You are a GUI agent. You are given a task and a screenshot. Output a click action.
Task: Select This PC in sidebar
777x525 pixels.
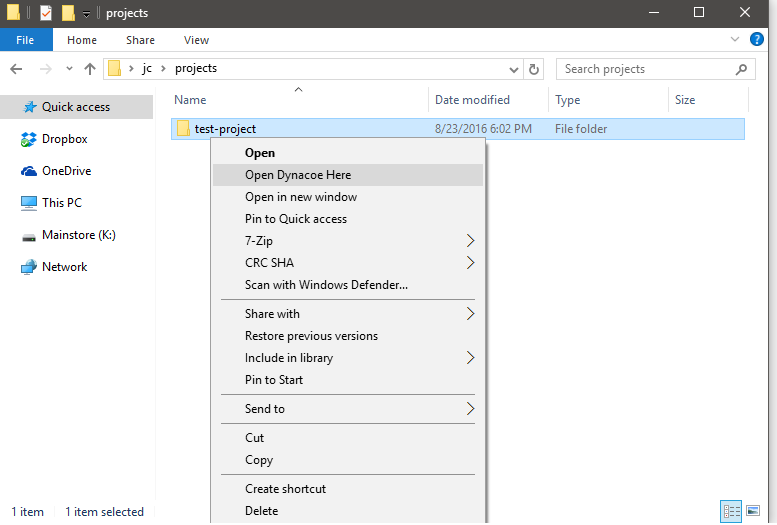[x=61, y=203]
